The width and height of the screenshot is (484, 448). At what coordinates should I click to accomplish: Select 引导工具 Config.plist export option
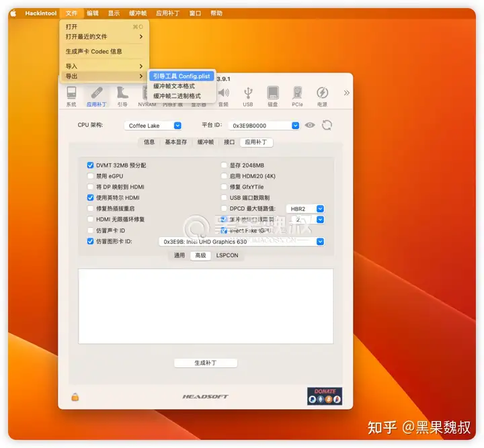[182, 76]
